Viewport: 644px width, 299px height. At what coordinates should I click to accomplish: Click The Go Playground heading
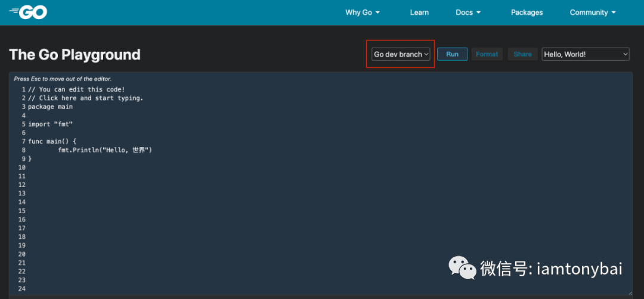point(75,55)
